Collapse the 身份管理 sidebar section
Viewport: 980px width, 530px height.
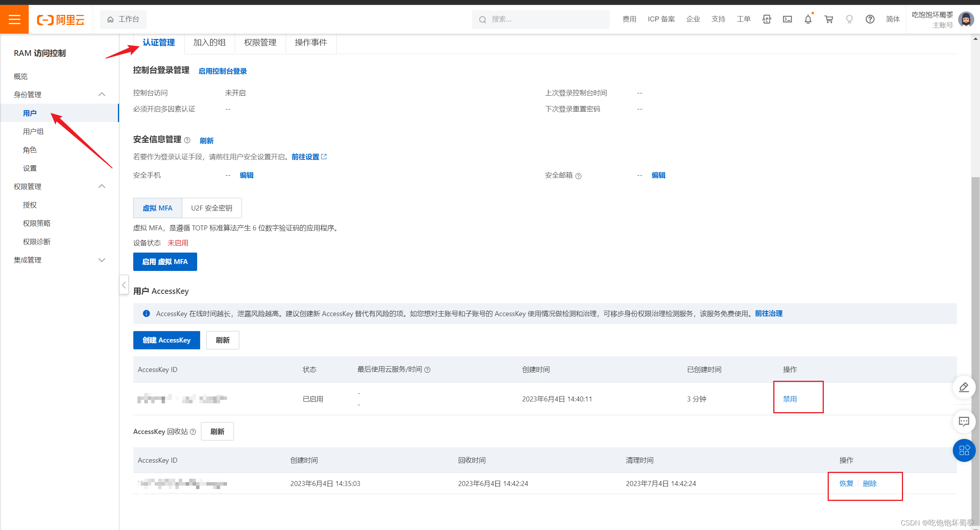pos(101,94)
